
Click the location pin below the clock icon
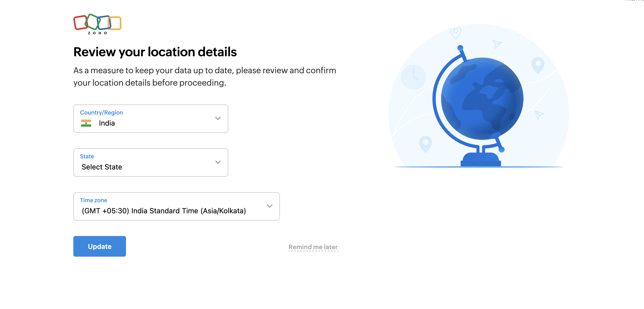425,143
